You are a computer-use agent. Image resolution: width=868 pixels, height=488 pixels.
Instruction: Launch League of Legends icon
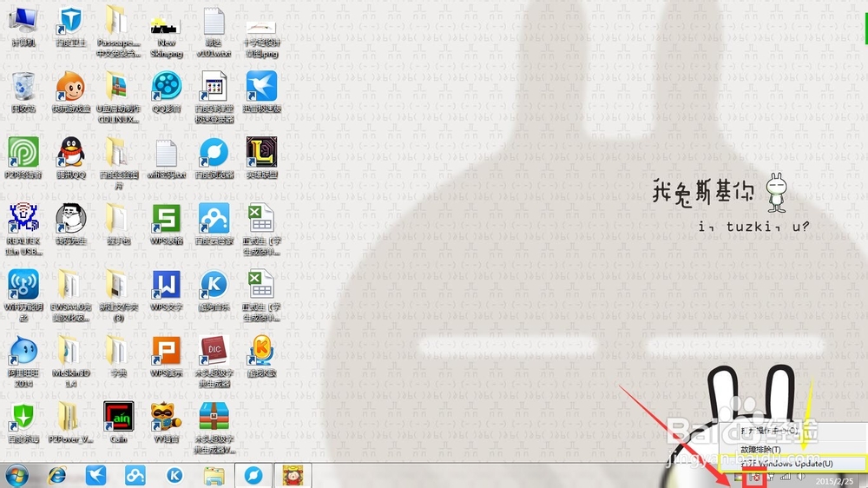pos(261,158)
